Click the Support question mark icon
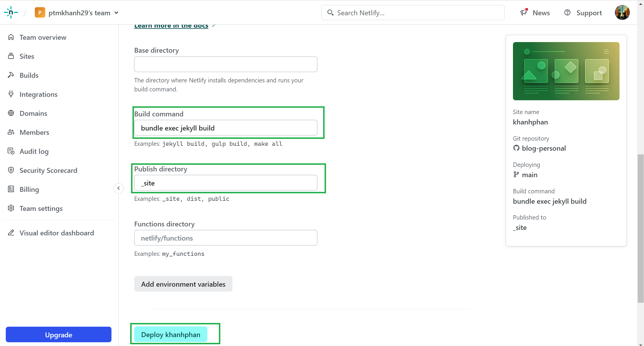 567,12
